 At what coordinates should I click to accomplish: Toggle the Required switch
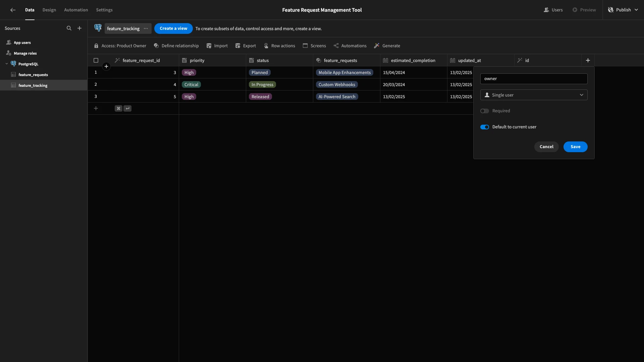(x=484, y=111)
